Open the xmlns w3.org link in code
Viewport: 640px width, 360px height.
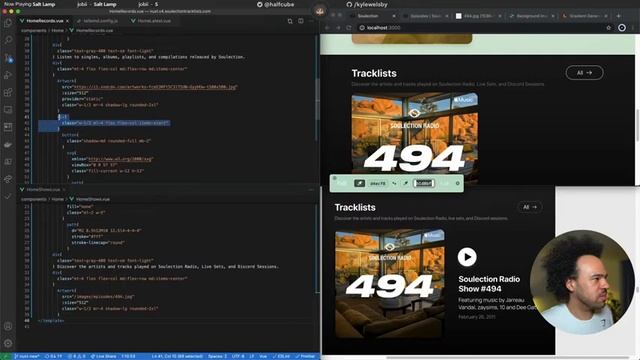click(121, 159)
